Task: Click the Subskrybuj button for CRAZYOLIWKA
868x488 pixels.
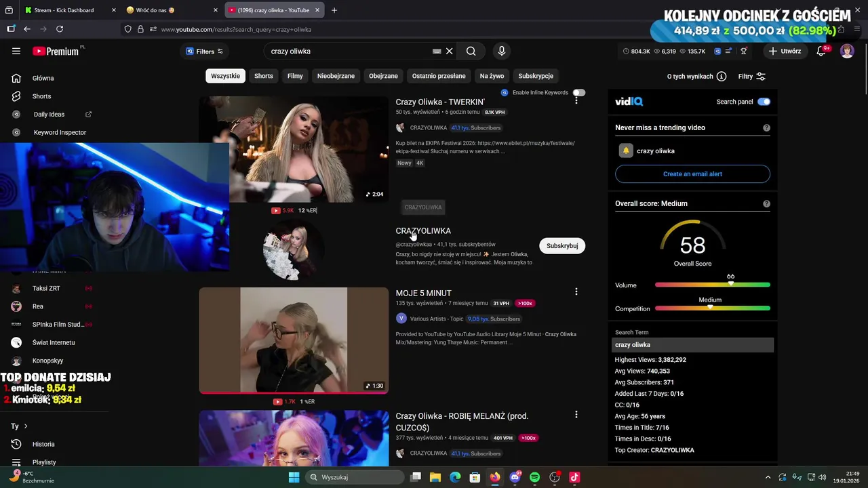Action: 562,245
